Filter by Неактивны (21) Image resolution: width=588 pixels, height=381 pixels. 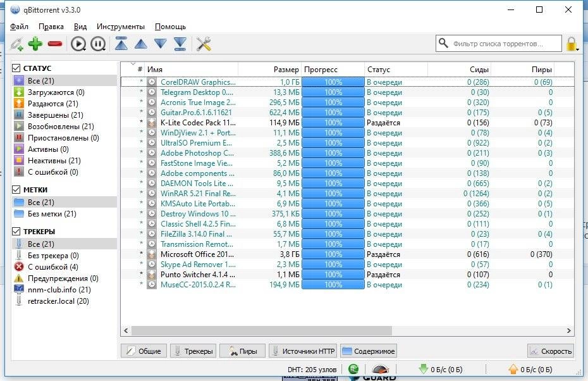pos(64,161)
